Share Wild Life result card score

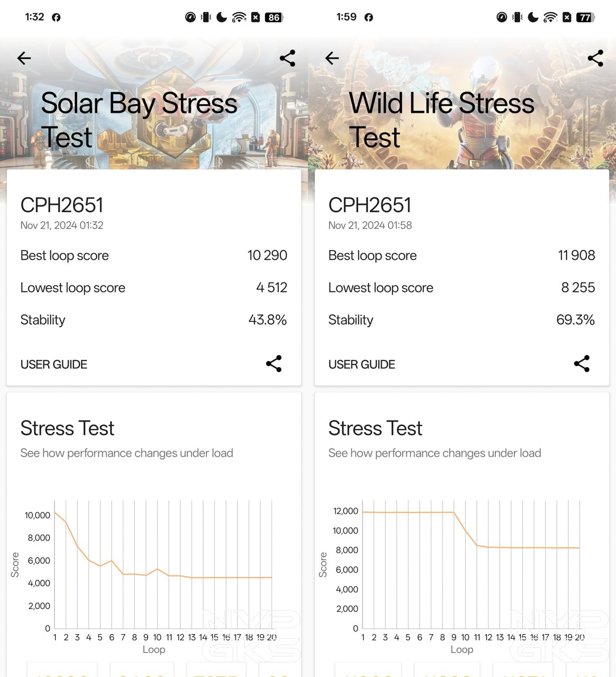(x=582, y=364)
